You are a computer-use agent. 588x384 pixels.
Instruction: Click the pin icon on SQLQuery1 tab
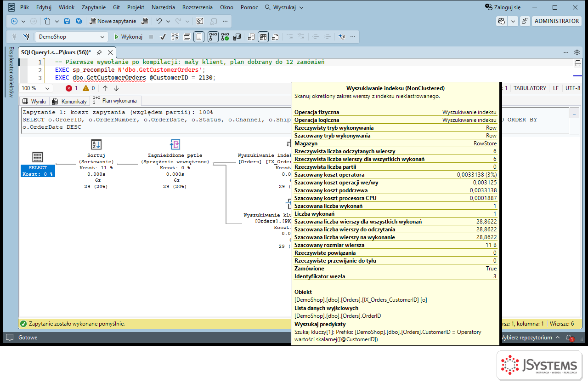click(99, 52)
